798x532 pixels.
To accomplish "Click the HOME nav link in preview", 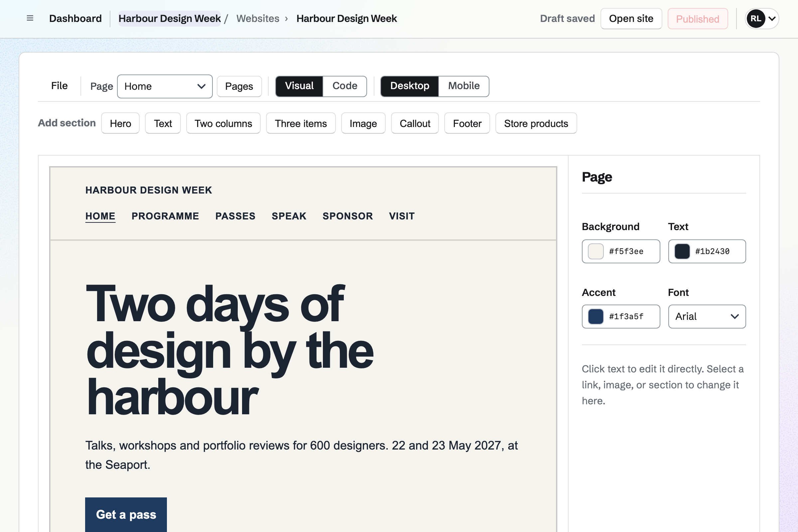I will [x=100, y=216].
